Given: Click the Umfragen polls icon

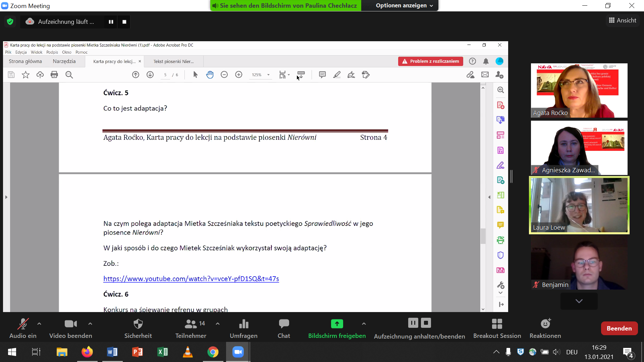Looking at the screenshot, I should click(244, 324).
